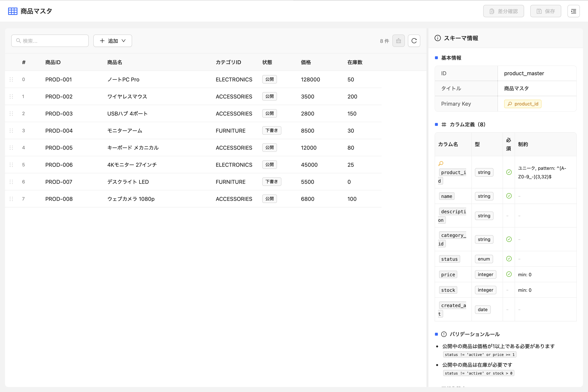Click the 商品マスタ table icon
This screenshot has height=392, width=588.
pyautogui.click(x=13, y=11)
